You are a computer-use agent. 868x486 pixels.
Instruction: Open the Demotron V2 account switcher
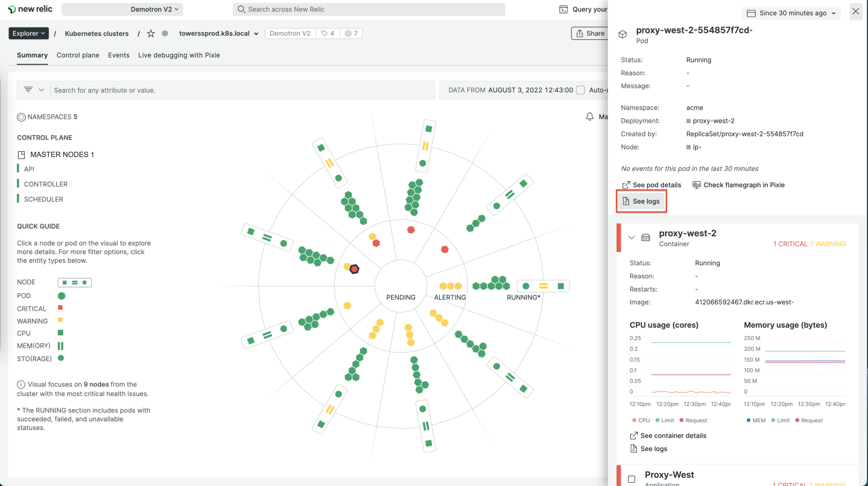pos(154,9)
